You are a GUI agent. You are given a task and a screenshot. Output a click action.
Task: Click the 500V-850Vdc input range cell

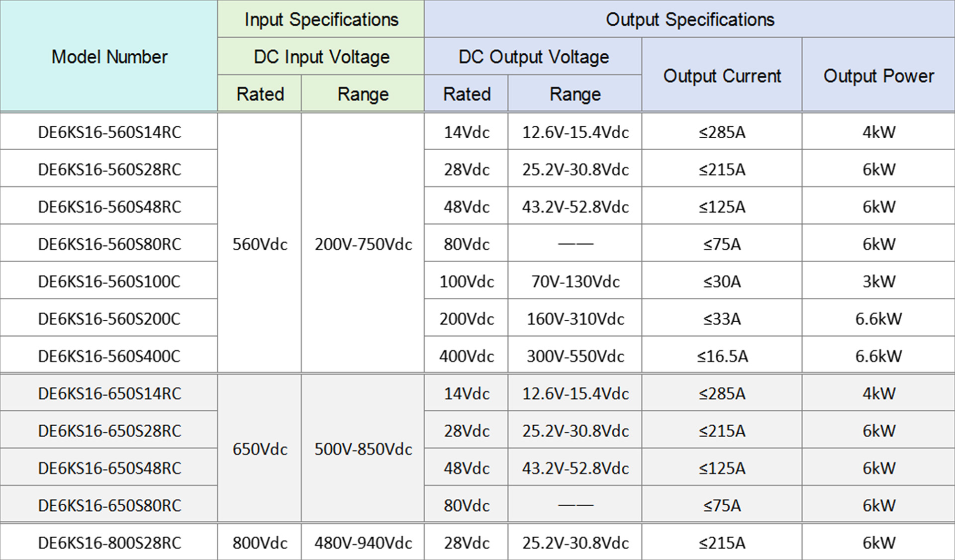[x=363, y=449]
